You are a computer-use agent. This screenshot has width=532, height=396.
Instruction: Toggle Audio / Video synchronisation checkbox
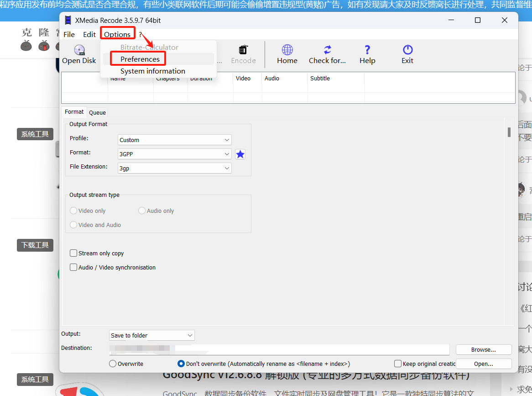pos(73,267)
